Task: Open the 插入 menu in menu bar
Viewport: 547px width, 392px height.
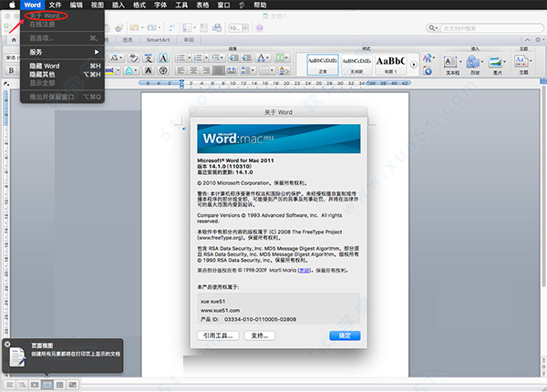Action: pos(119,5)
